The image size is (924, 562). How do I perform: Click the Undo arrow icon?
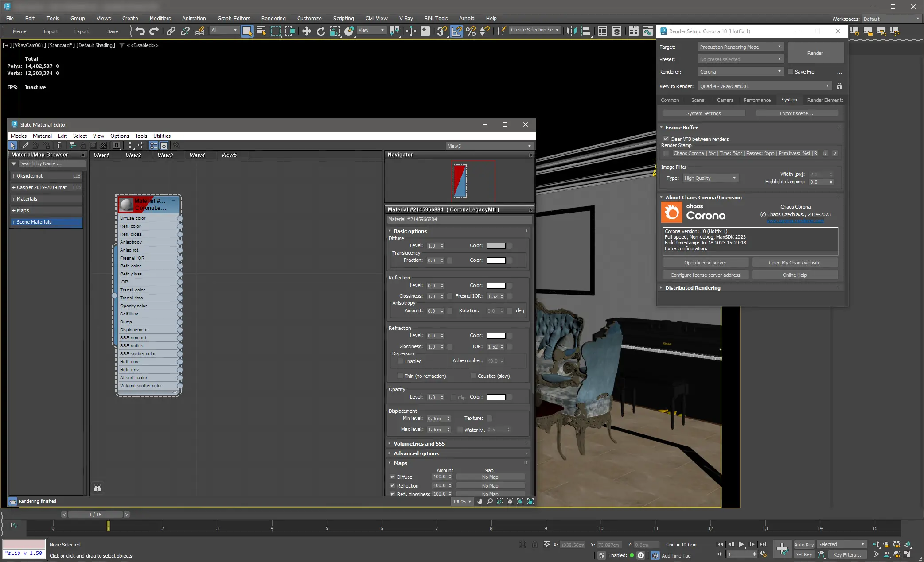pos(140,31)
